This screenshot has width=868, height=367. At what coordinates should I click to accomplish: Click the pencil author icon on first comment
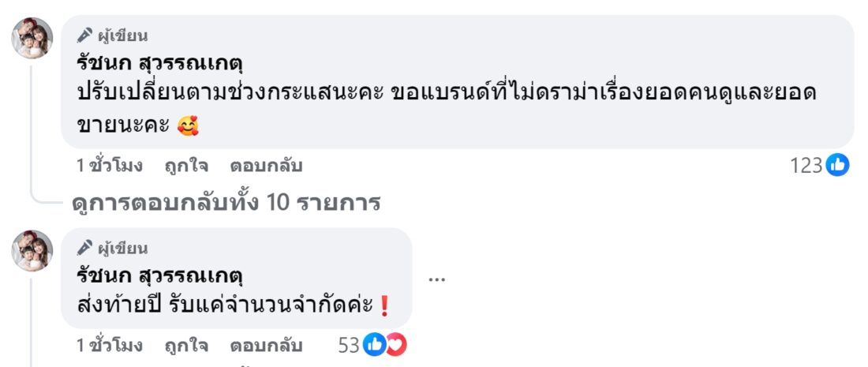84,36
